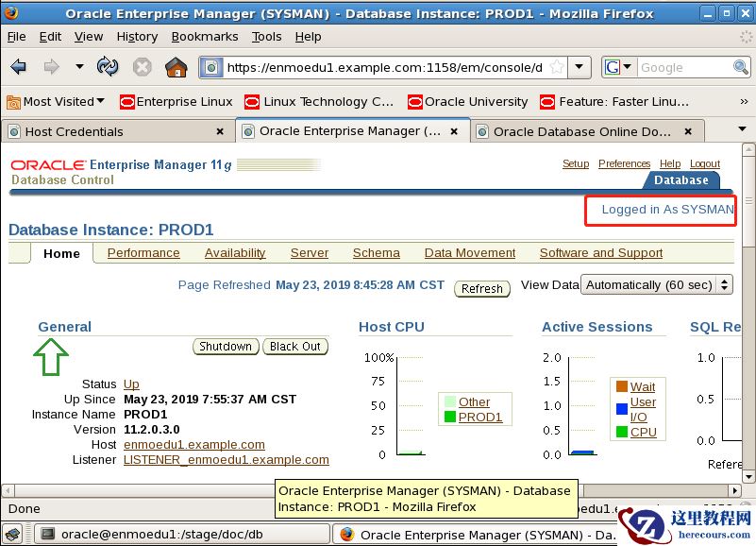Click the bookmark star in address bar
The height and width of the screenshot is (546, 756).
click(x=557, y=67)
